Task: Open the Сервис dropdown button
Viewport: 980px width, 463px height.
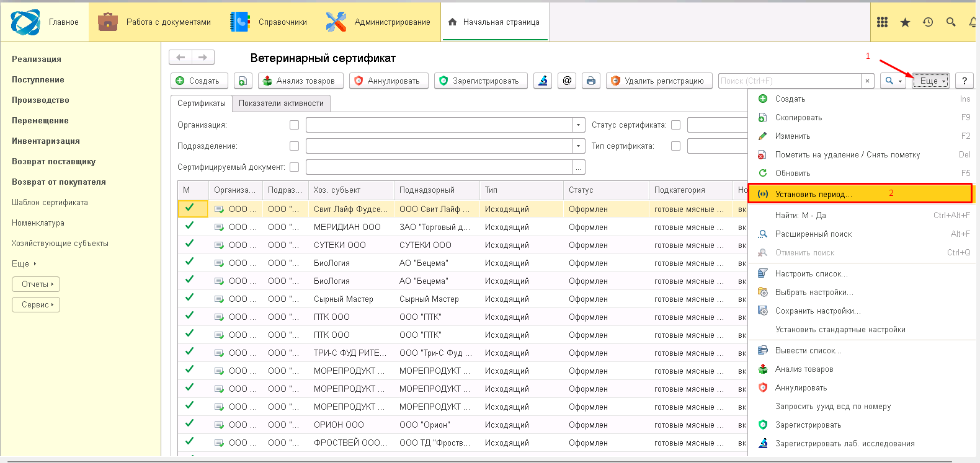Action: 36,305
